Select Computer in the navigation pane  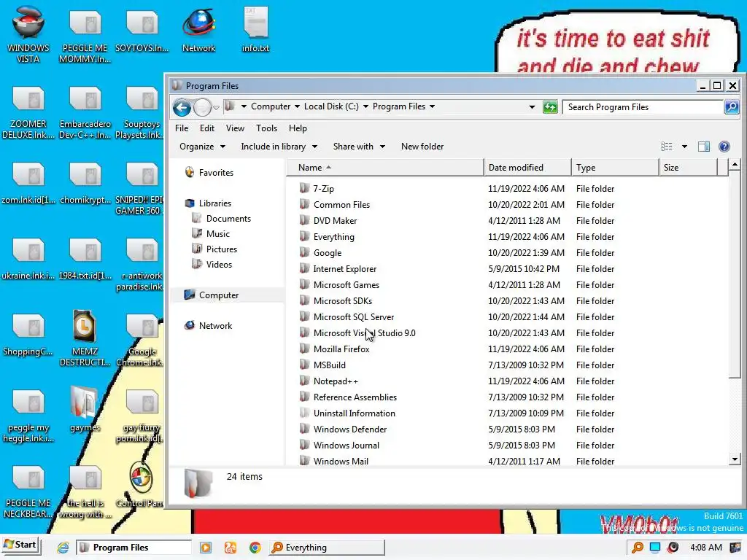(x=219, y=295)
